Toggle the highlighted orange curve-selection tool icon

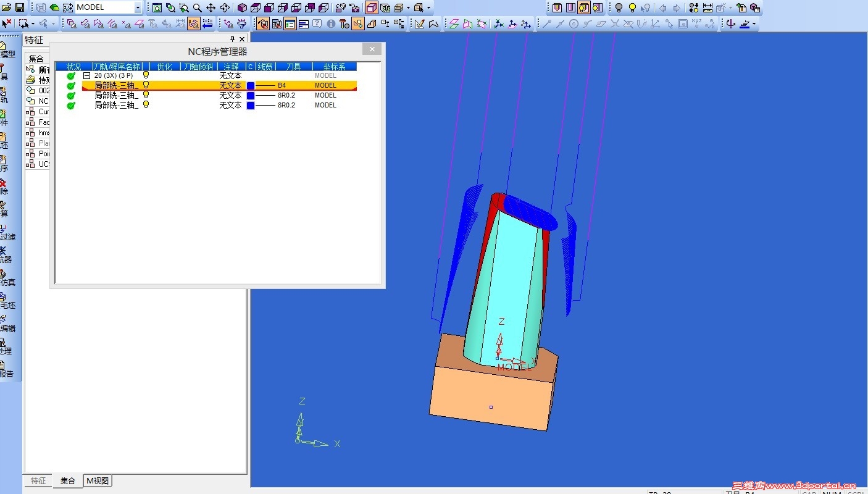coord(193,24)
